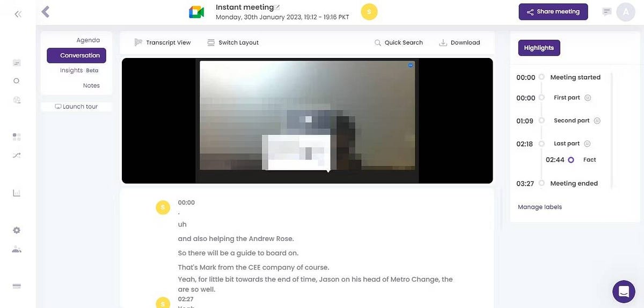Viewport: 644px width, 308px height.
Task: Jump to the Fact marker at 02:44
Action: point(571,160)
